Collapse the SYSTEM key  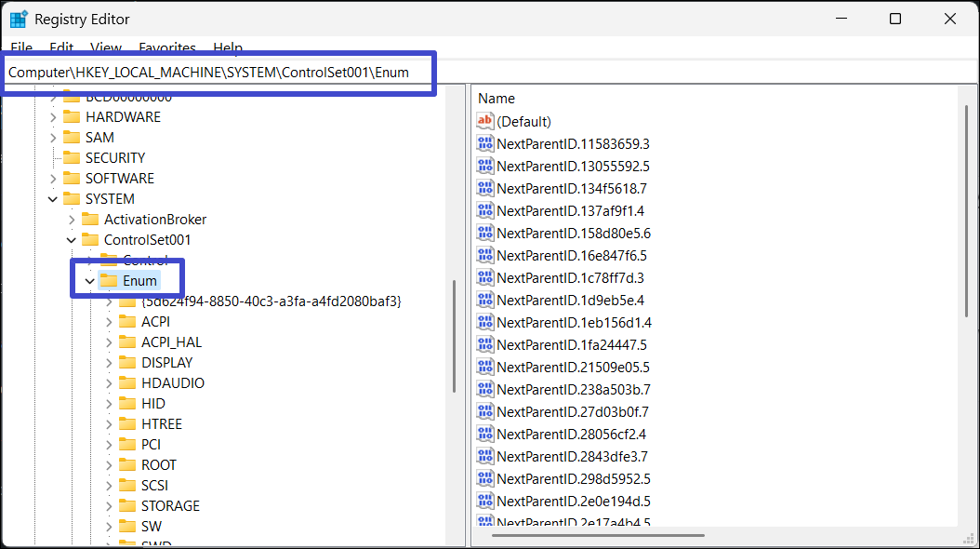coord(53,199)
